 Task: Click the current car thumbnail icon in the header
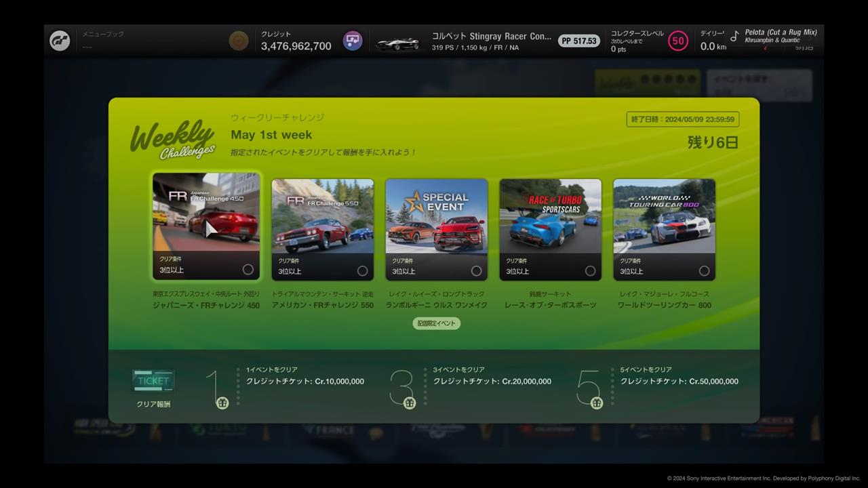click(398, 42)
